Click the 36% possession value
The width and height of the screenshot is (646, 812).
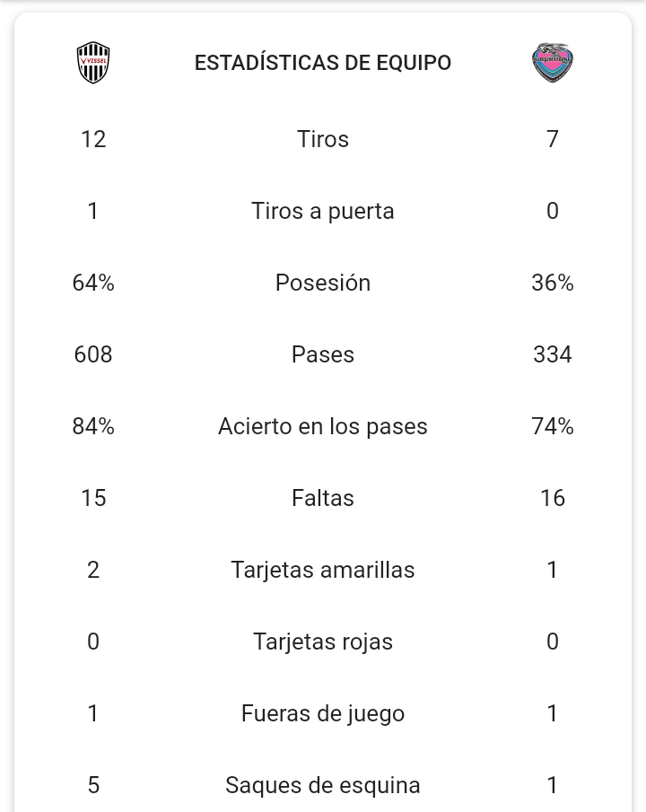(x=552, y=283)
